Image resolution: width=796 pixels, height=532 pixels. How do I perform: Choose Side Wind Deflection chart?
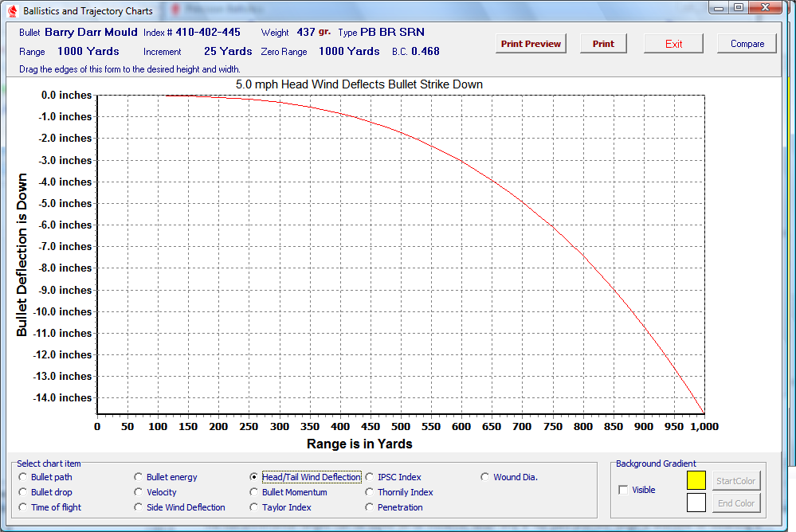139,507
